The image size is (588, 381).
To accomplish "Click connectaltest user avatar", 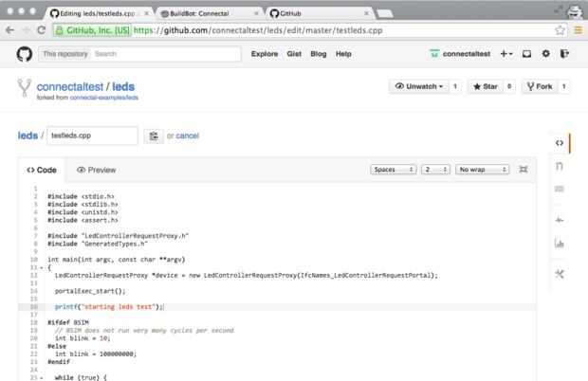I will point(434,54).
